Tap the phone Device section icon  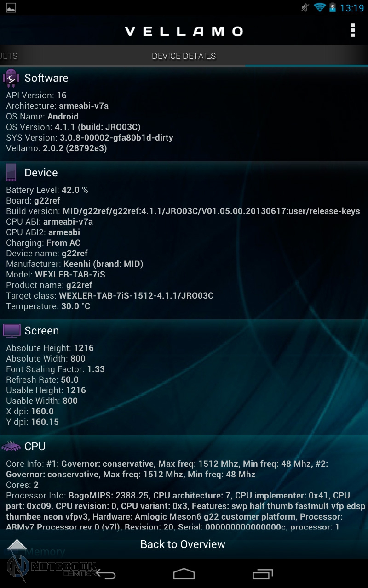pos(11,173)
